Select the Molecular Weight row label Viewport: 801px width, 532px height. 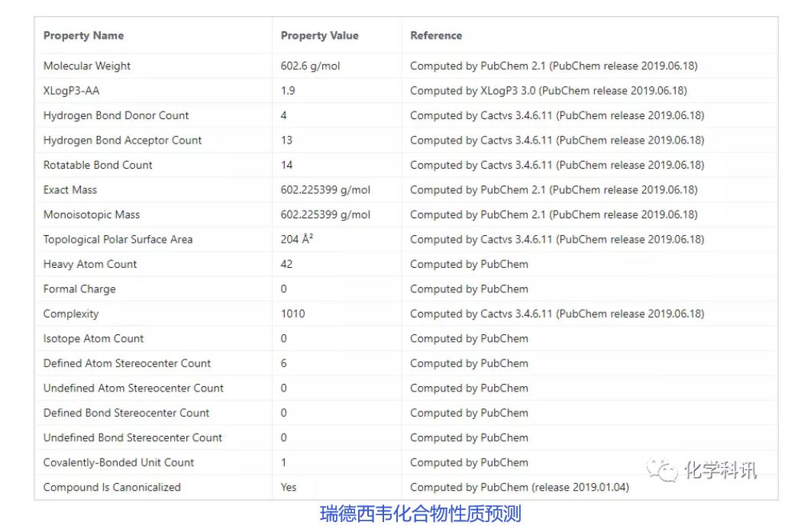87,66
